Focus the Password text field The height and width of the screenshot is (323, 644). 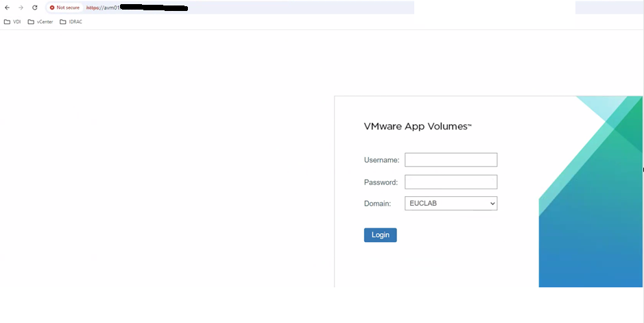point(451,182)
